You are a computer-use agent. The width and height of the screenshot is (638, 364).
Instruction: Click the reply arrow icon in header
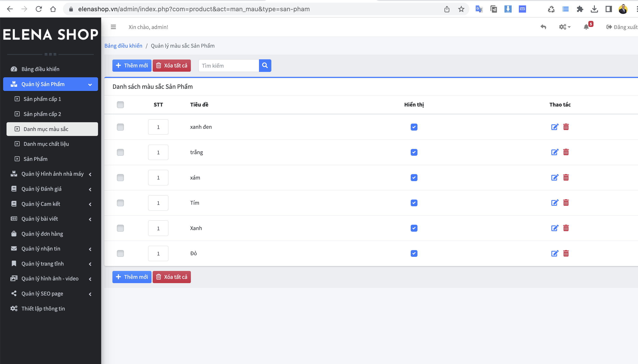coord(543,27)
